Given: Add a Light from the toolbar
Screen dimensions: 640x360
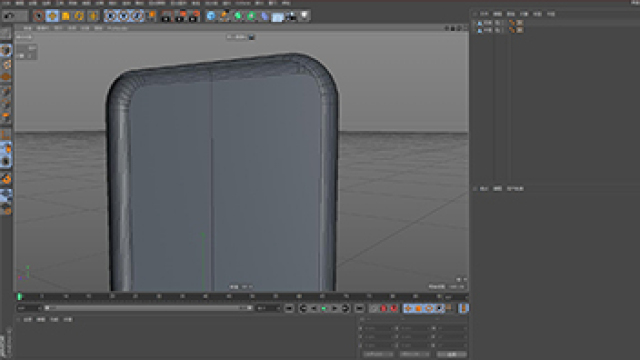Looking at the screenshot, I should (304, 16).
